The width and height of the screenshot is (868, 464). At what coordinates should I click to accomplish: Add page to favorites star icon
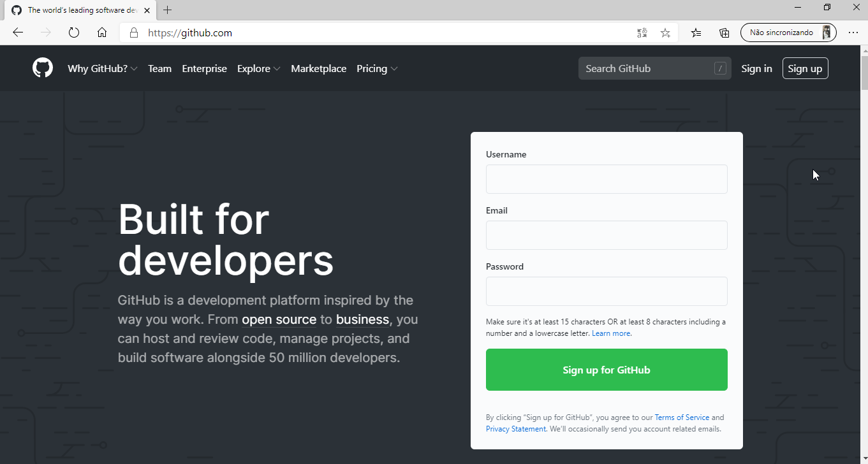(x=665, y=33)
